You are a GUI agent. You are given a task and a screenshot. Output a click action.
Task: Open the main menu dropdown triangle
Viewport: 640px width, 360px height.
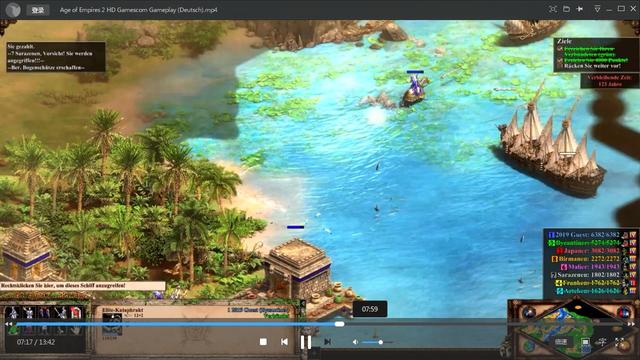[x=597, y=9]
